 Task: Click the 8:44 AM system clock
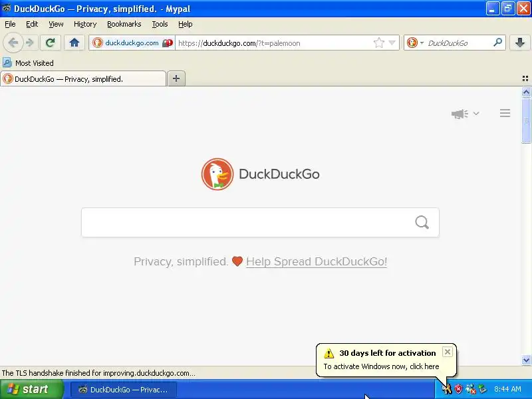pyautogui.click(x=507, y=389)
